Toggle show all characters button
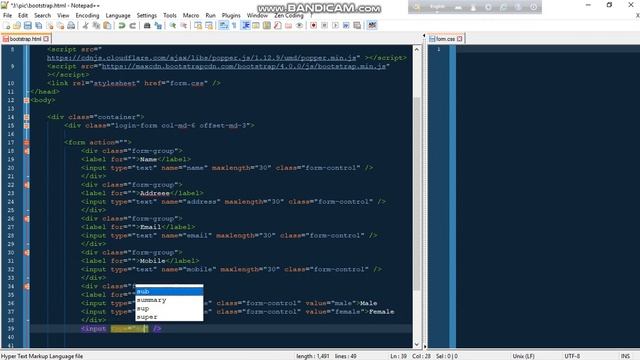The image size is (640, 360). (x=234, y=25)
